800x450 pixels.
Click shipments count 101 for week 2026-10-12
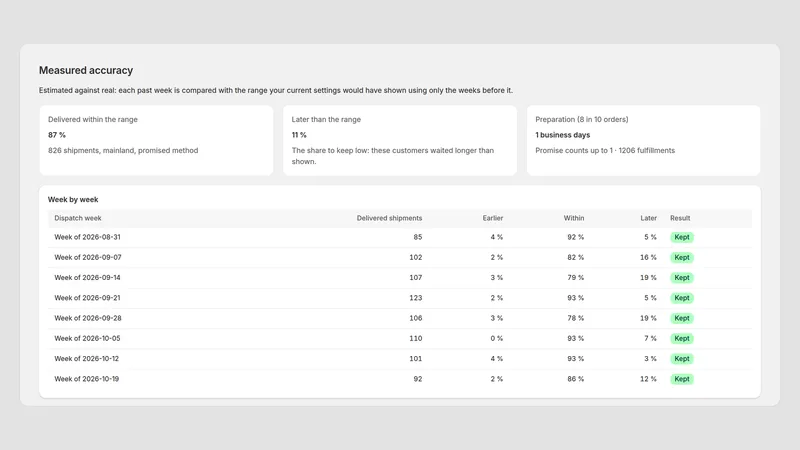pos(416,359)
